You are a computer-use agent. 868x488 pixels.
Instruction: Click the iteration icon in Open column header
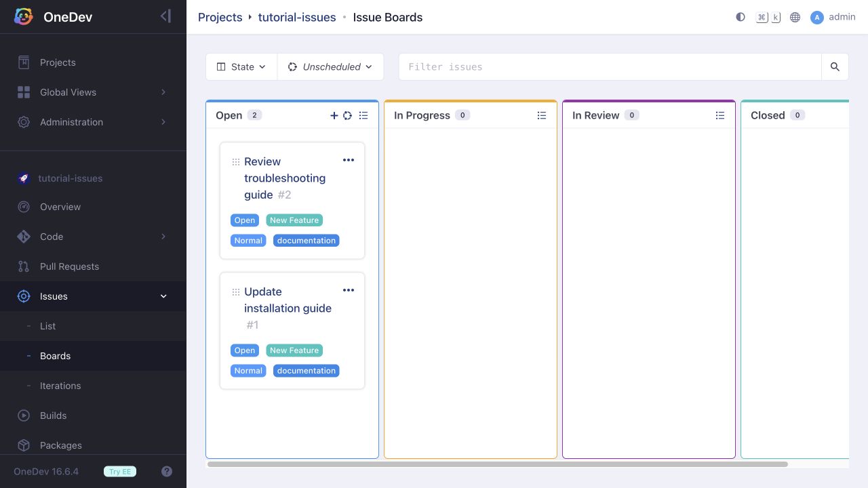(x=347, y=115)
